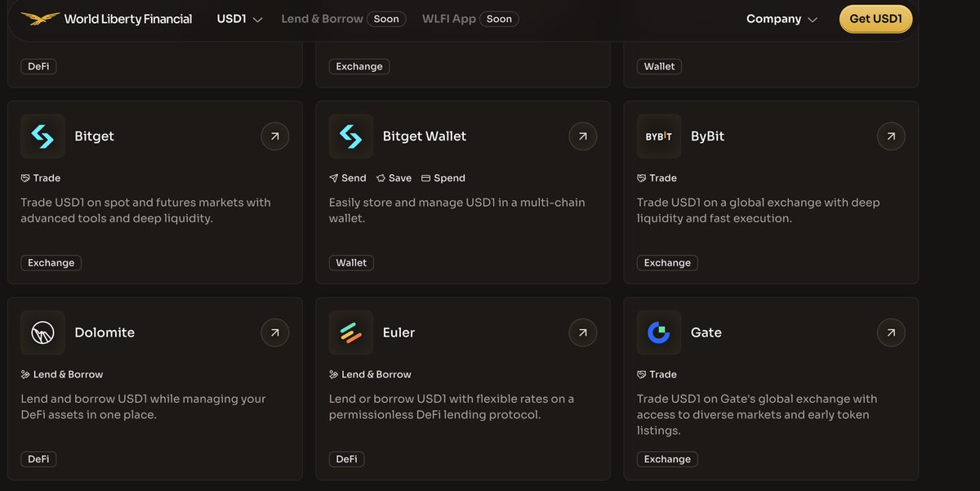Click 'Lend and borrow USD1 while managing' description
Image resolution: width=980 pixels, height=491 pixels.
coord(143,407)
